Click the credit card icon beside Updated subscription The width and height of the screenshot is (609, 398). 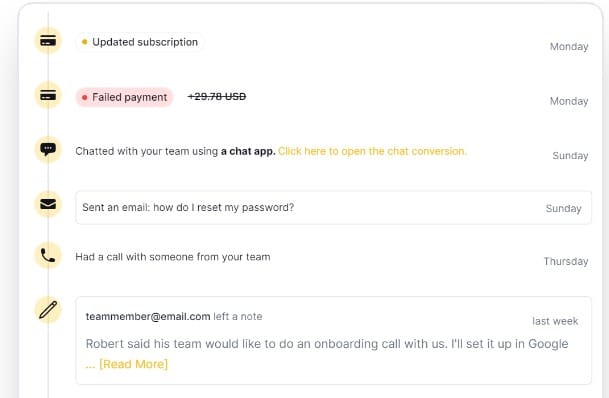pyautogui.click(x=48, y=41)
